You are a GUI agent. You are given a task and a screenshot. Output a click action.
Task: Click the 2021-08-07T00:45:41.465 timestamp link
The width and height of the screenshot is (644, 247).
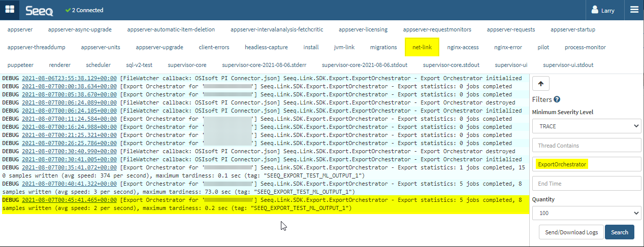tap(69, 200)
